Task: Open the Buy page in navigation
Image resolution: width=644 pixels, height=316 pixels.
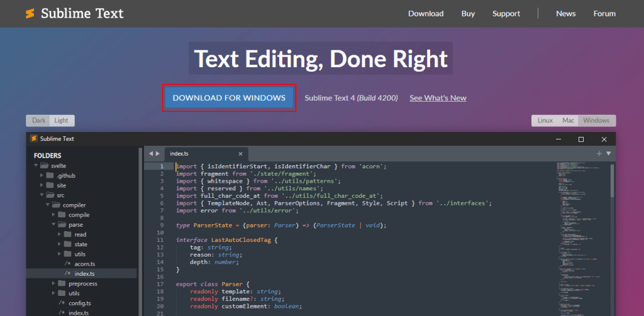Action: coord(468,14)
